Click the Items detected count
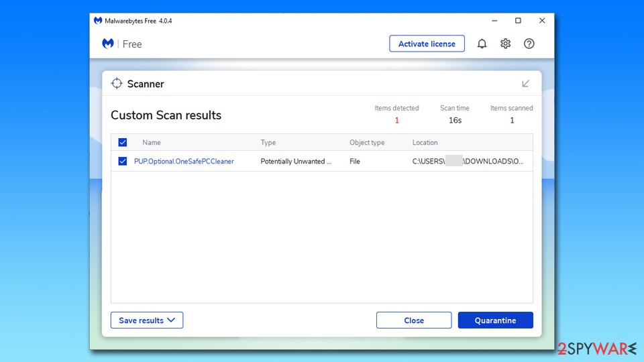Screen dimensions: 644x362 [396, 120]
